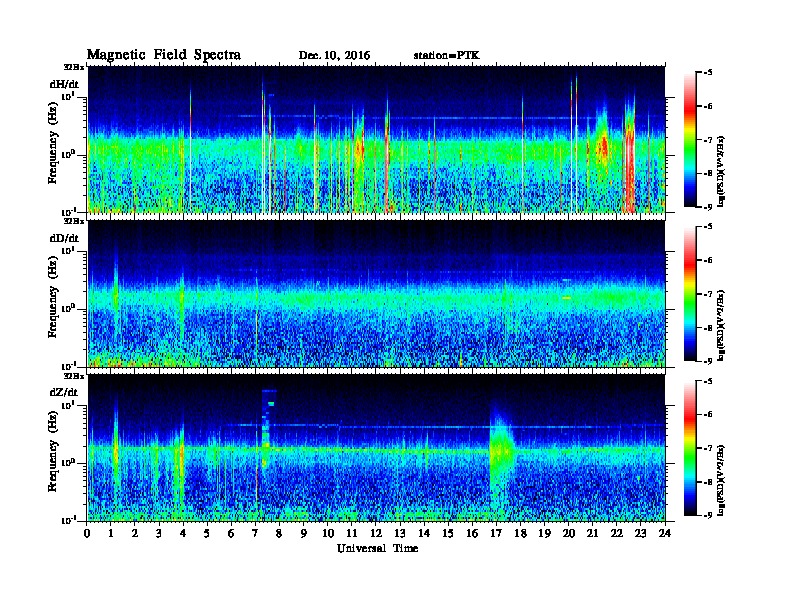Click hour "0" on Universal Time axis
The image size is (792, 612).
click(x=87, y=533)
